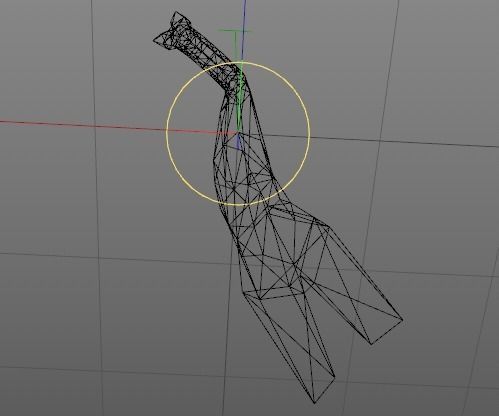
Task: Click the short blue axis handle at the gizmo center
Action: coord(238,141)
